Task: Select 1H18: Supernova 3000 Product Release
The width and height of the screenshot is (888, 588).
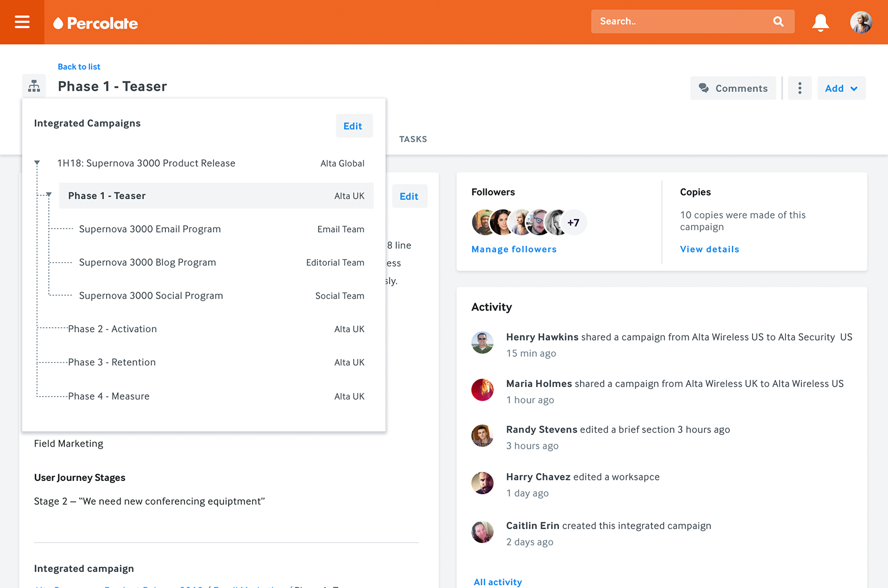Action: [x=147, y=163]
